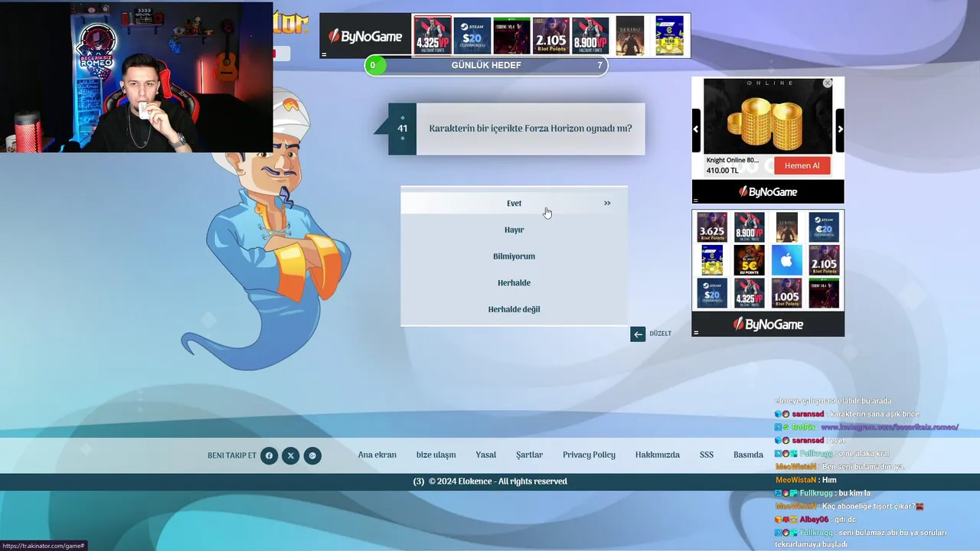Open the 1.005 Riot Points tile

pos(786,293)
